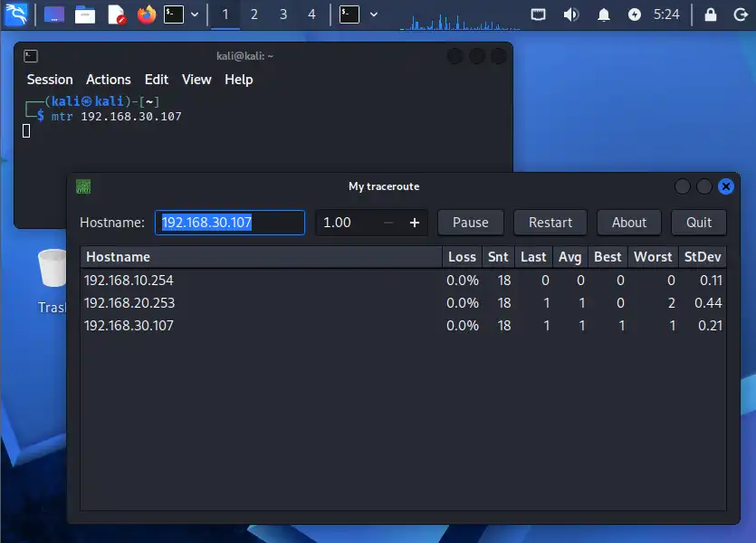The image size is (756, 543).
Task: Open the View menu in terminal
Action: (196, 80)
